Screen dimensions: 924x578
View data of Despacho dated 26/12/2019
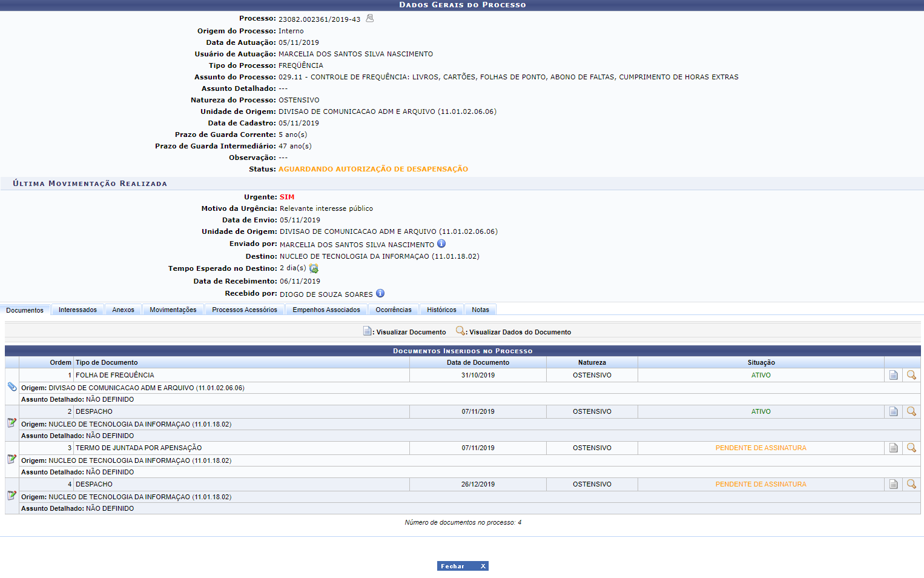point(911,484)
